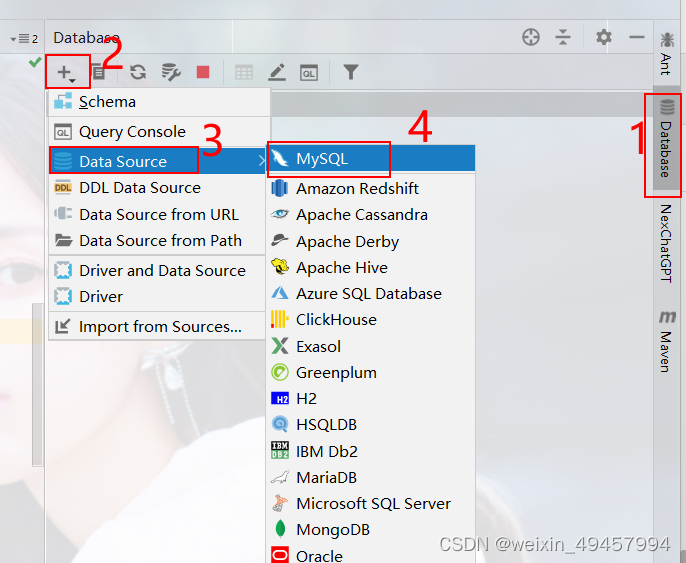Open the Database side tab
Image resolution: width=686 pixels, height=563 pixels.
pyautogui.click(x=666, y=140)
